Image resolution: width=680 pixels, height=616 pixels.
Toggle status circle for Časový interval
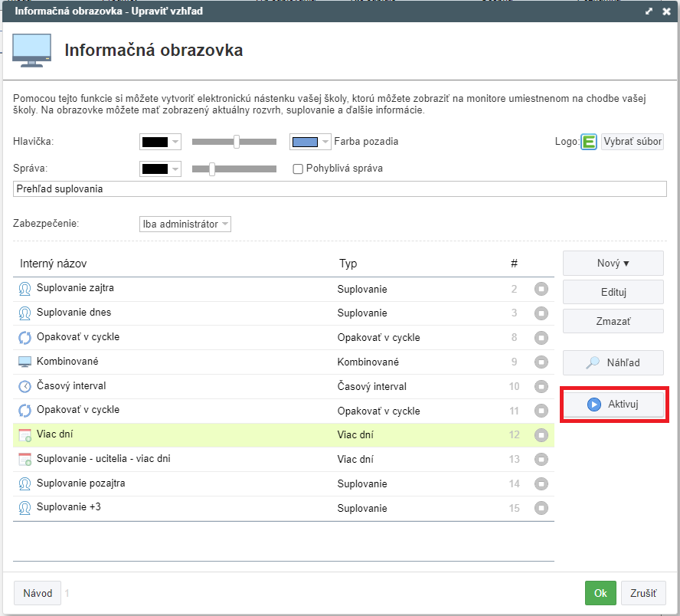click(x=541, y=386)
